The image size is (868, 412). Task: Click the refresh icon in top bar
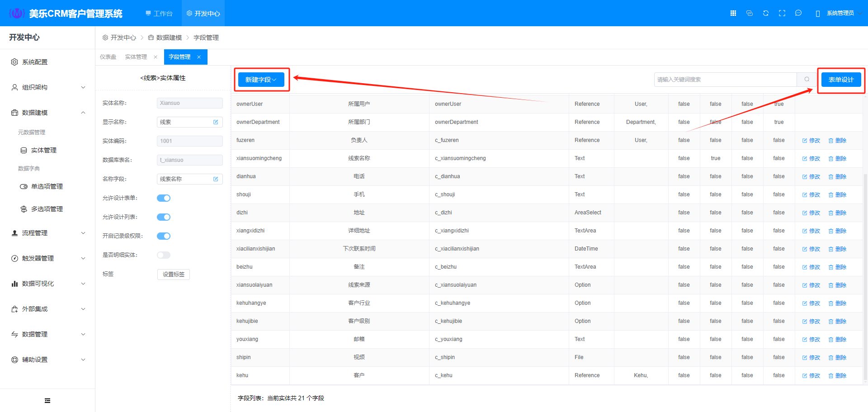coord(766,13)
